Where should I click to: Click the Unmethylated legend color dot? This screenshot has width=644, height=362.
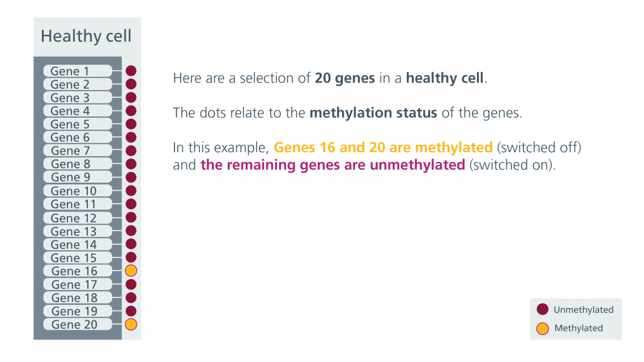click(542, 309)
